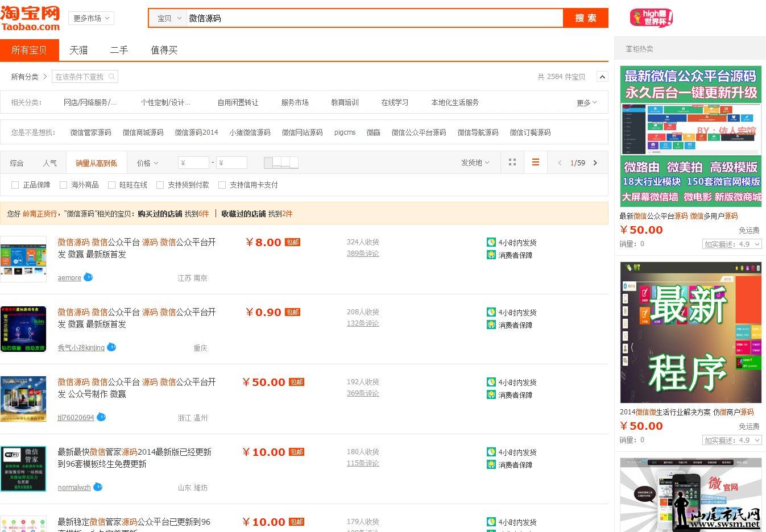Switch to the 二手 tab
766x532 pixels.
pos(119,50)
